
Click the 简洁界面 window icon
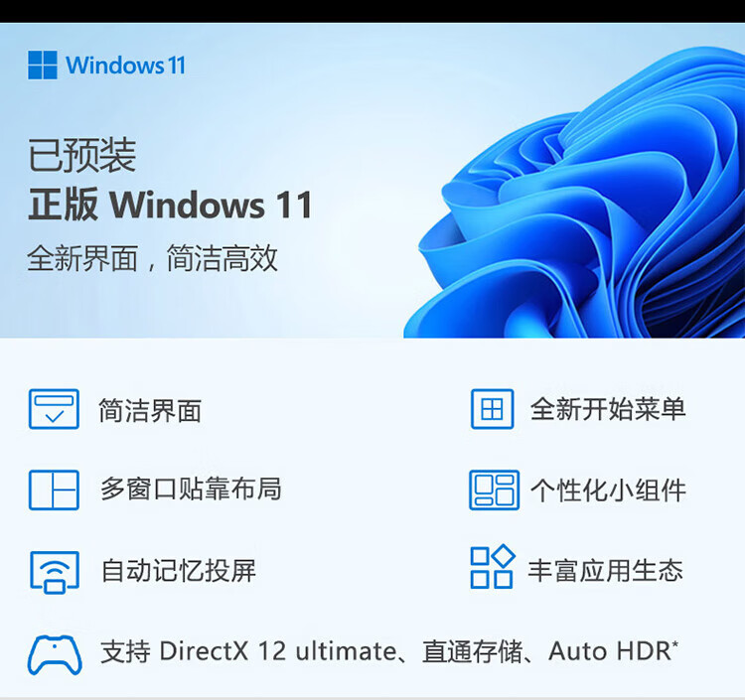[x=54, y=409]
